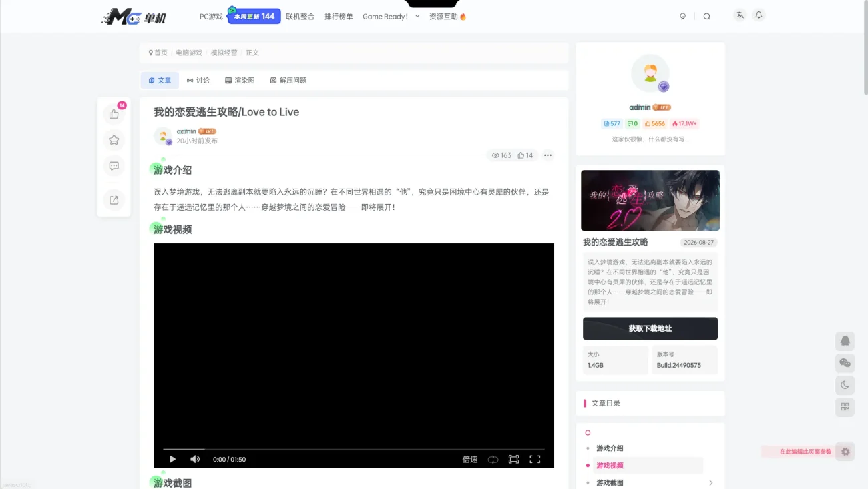
Task: Click the 本周更新 144 badge
Action: (254, 16)
